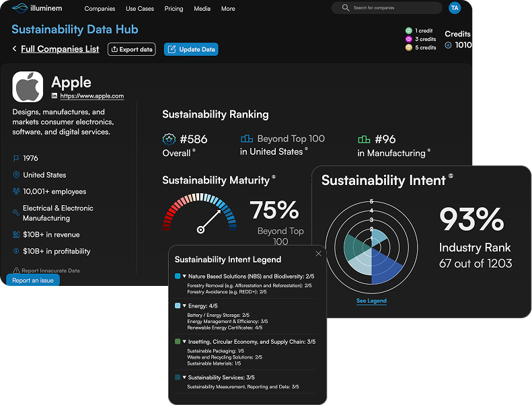
Task: Click the green podium icon beside #96
Action: tap(364, 139)
